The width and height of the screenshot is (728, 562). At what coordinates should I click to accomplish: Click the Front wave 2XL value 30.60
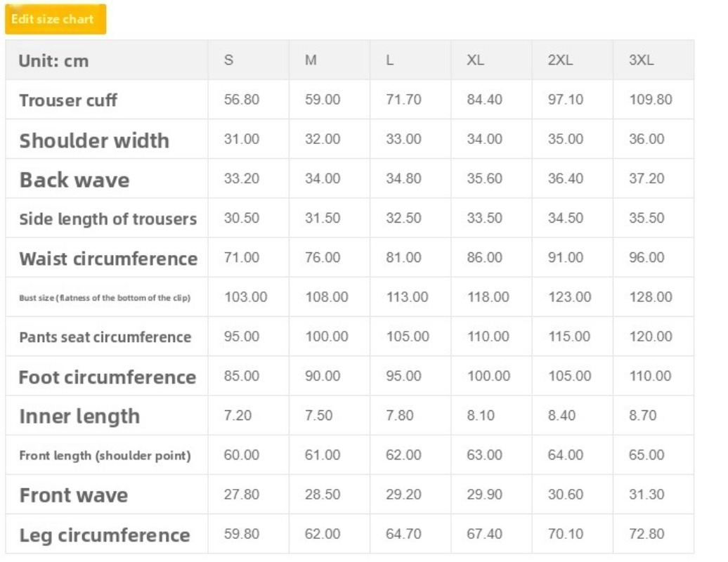pos(566,495)
